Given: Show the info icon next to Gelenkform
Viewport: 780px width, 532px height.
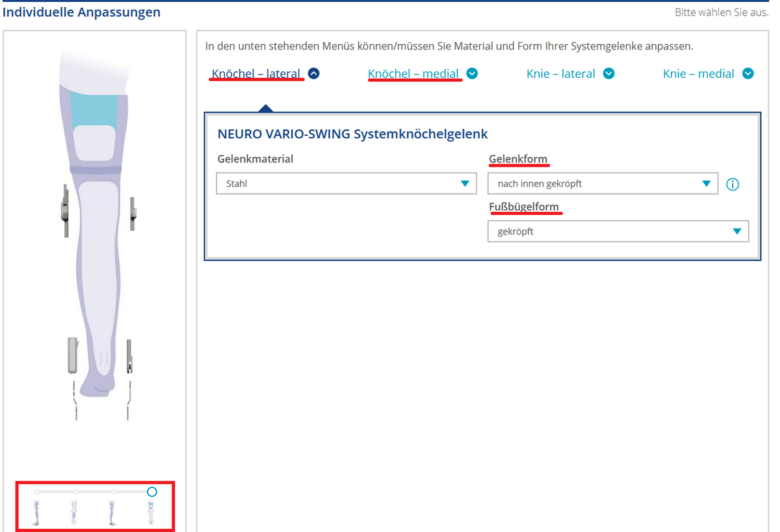Looking at the screenshot, I should coord(733,184).
